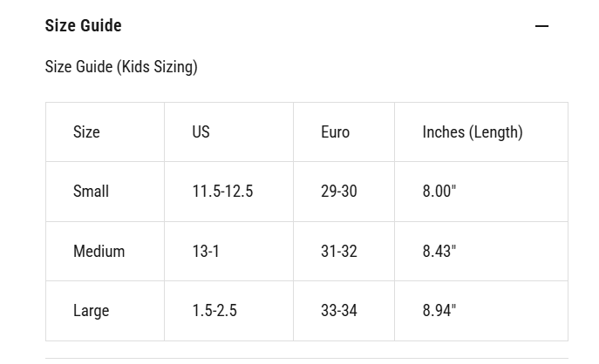The height and width of the screenshot is (364, 599).
Task: Click the Size Guide (Kids Sizing) subtitle
Action: [121, 67]
